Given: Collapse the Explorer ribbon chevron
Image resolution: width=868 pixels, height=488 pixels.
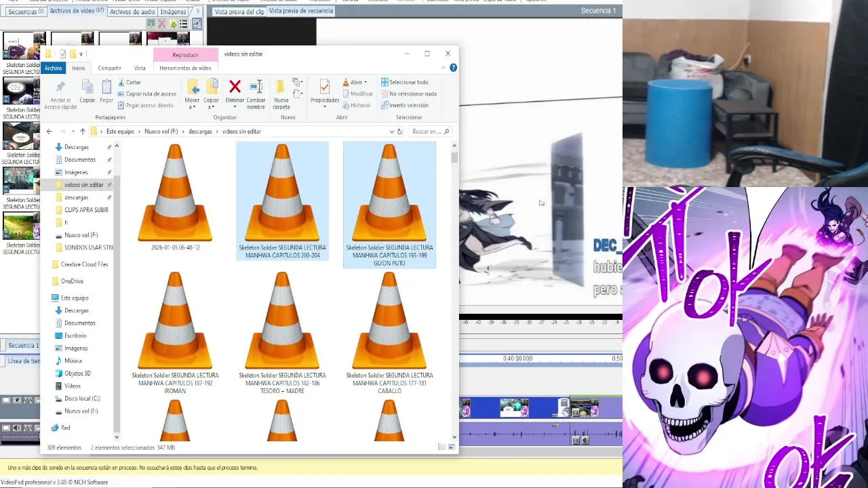Looking at the screenshot, I should point(443,68).
